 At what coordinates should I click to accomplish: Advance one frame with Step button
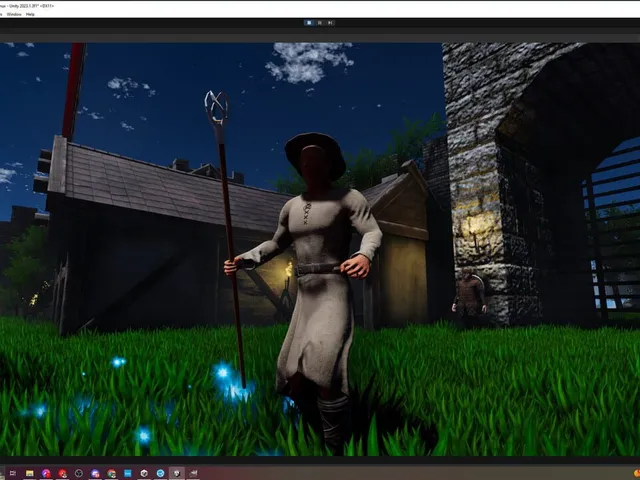[330, 23]
